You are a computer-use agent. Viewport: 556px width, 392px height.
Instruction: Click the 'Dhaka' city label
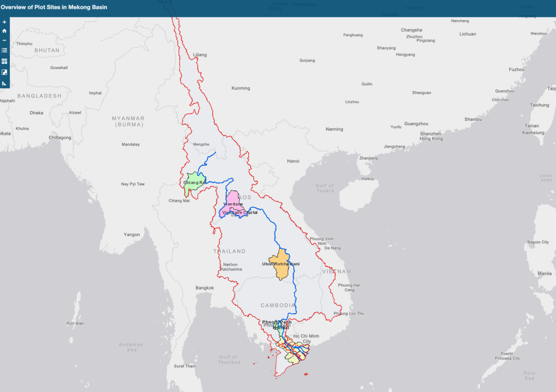point(37,113)
